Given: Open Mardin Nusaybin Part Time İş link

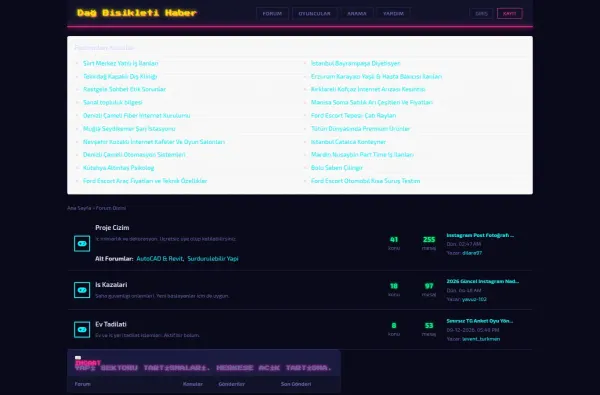Looking at the screenshot, I should tap(362, 155).
